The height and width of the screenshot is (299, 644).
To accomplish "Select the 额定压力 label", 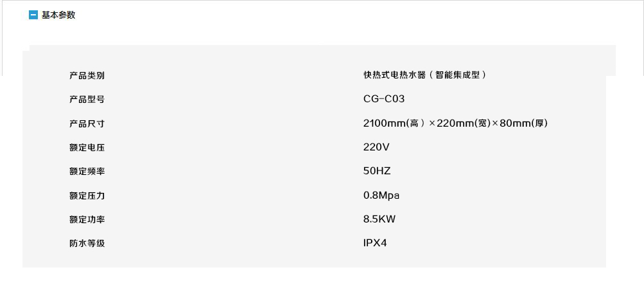I will coord(87,195).
